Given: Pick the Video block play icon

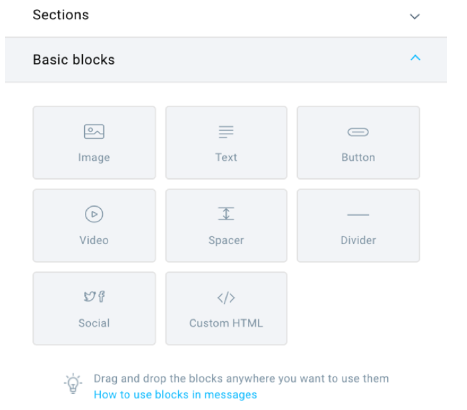Looking at the screenshot, I should 94,214.
